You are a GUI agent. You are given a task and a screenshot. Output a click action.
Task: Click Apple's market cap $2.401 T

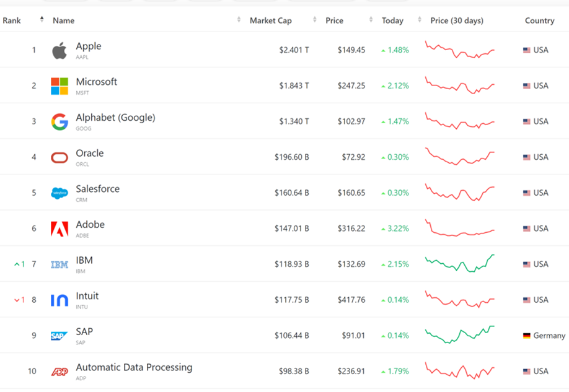pos(294,50)
